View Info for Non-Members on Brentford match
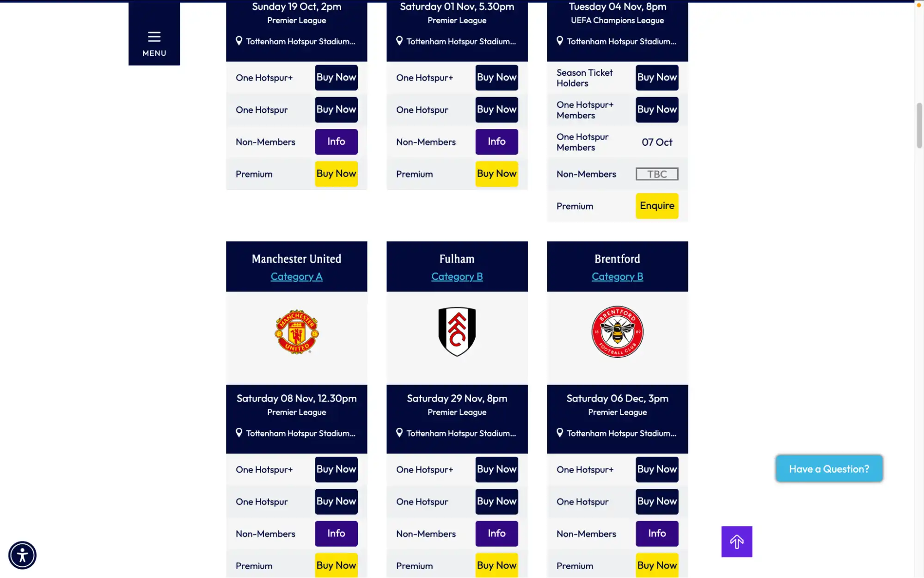The height and width of the screenshot is (578, 924). [x=657, y=533]
